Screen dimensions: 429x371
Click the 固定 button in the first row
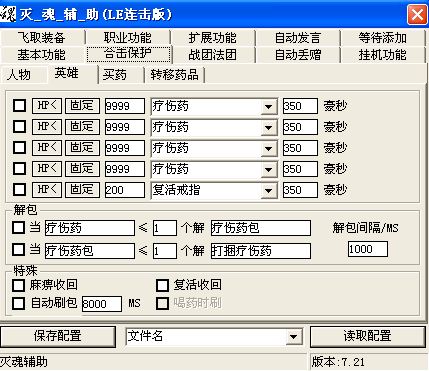click(82, 106)
